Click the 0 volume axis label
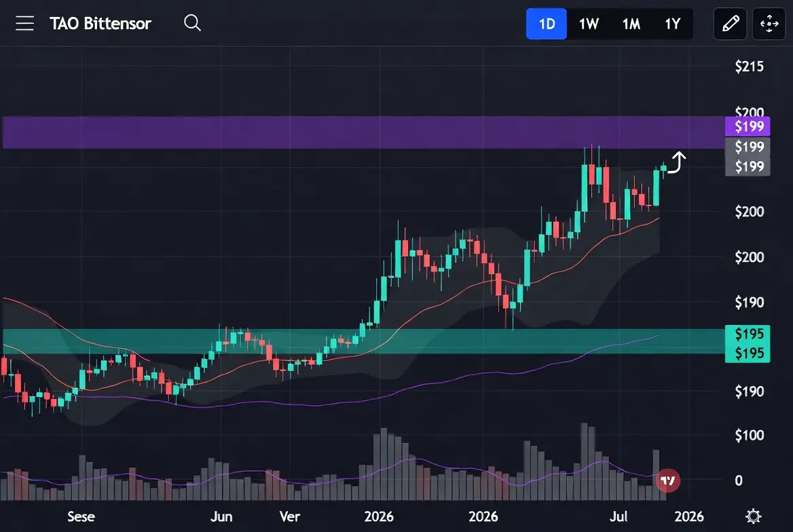793x532 pixels. (739, 480)
